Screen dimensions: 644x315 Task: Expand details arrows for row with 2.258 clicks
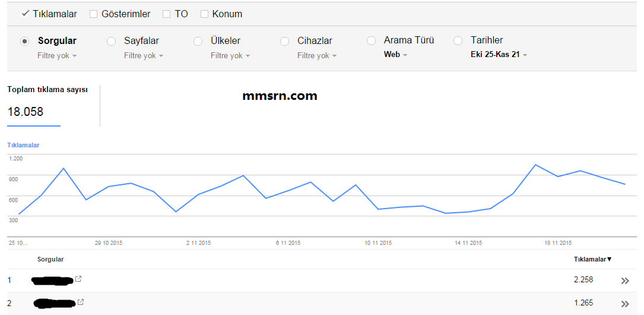[625, 281]
